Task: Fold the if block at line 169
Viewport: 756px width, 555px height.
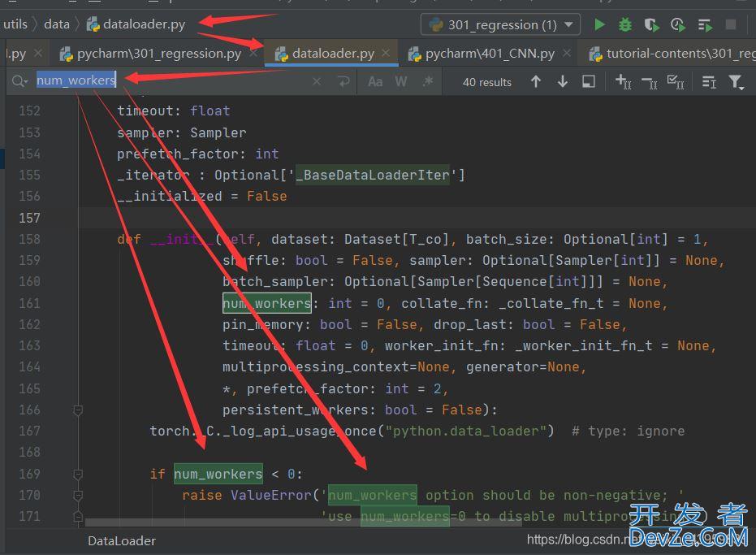Action: pos(78,475)
